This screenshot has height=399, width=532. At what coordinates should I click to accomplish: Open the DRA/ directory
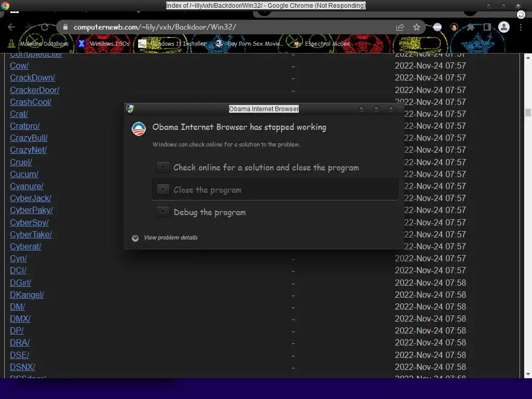[20, 343]
